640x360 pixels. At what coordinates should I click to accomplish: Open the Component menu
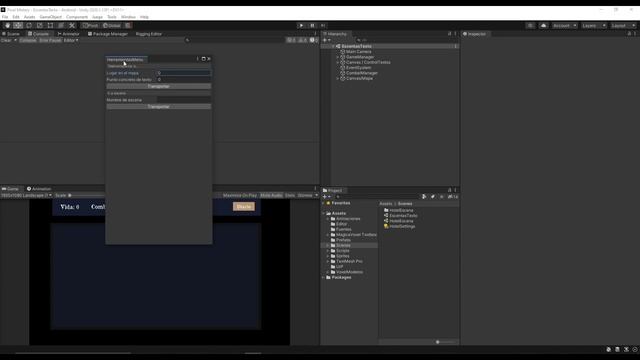tap(77, 17)
